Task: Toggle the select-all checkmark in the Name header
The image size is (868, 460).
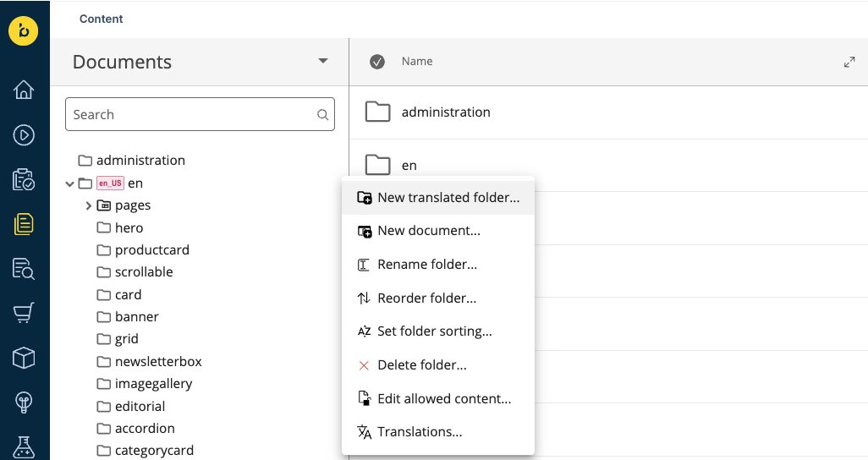Action: [x=377, y=62]
